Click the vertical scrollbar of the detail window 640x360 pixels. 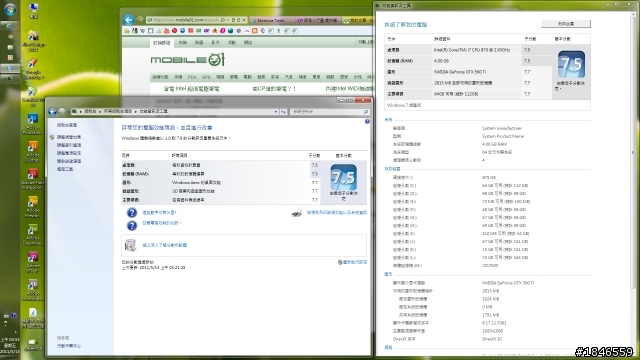click(633, 153)
